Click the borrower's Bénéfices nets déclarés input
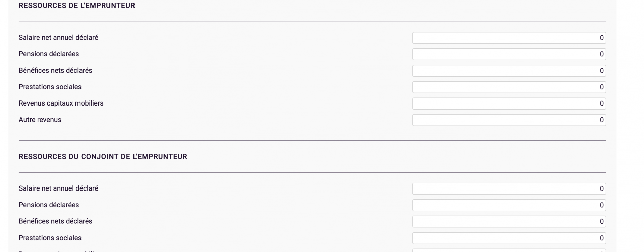The image size is (644, 252). point(509,71)
